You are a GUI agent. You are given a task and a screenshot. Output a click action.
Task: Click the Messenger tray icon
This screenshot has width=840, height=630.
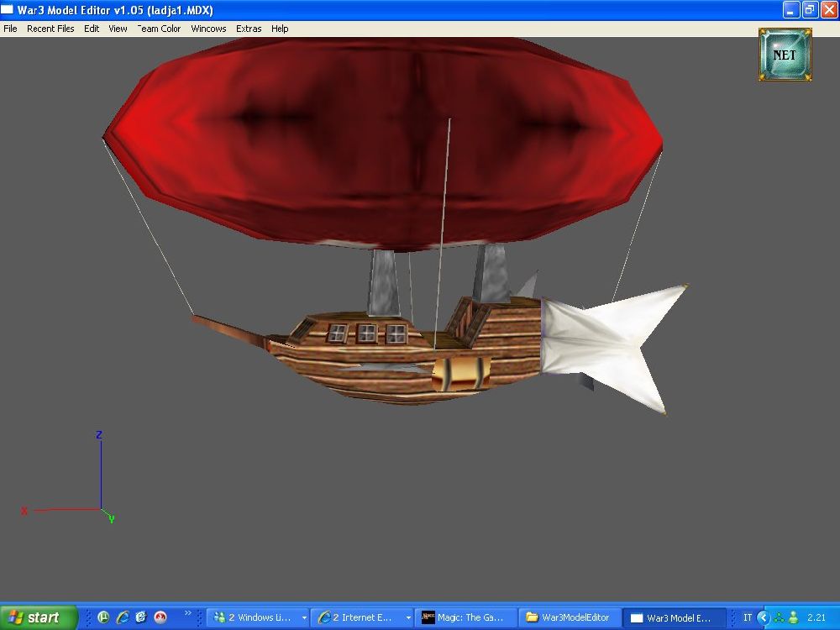(x=794, y=617)
